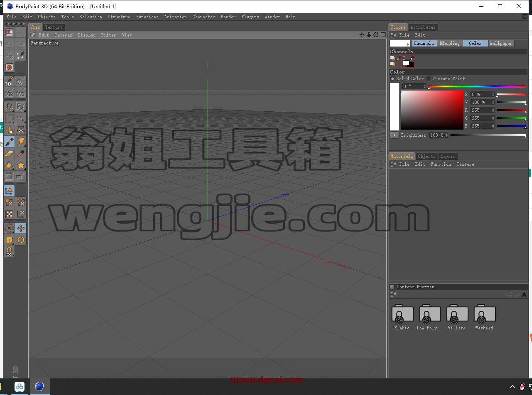Select the Move tool with four arrows
The width and height of the screenshot is (532, 395).
tap(21, 228)
